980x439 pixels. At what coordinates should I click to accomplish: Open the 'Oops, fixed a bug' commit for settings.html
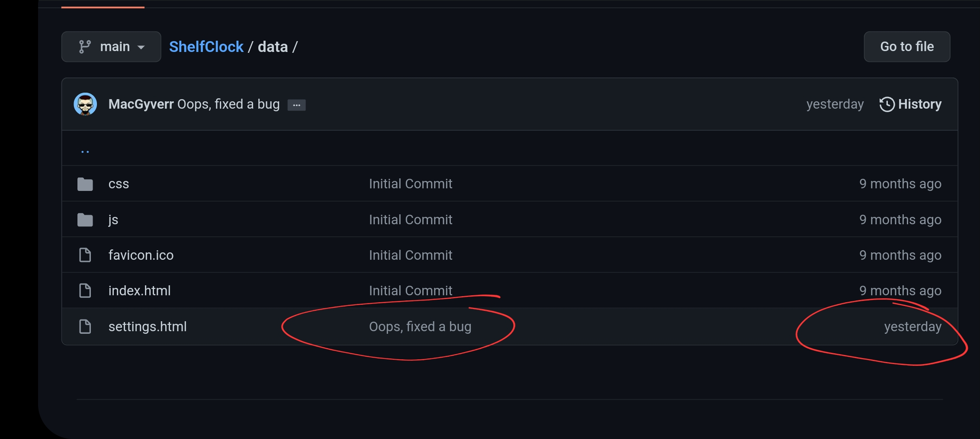tap(420, 326)
